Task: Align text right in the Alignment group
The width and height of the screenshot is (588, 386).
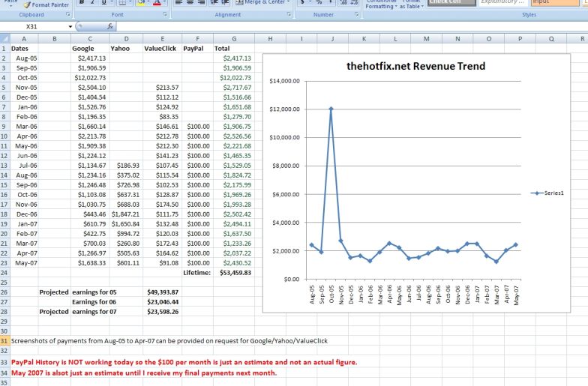Action: [201, 3]
